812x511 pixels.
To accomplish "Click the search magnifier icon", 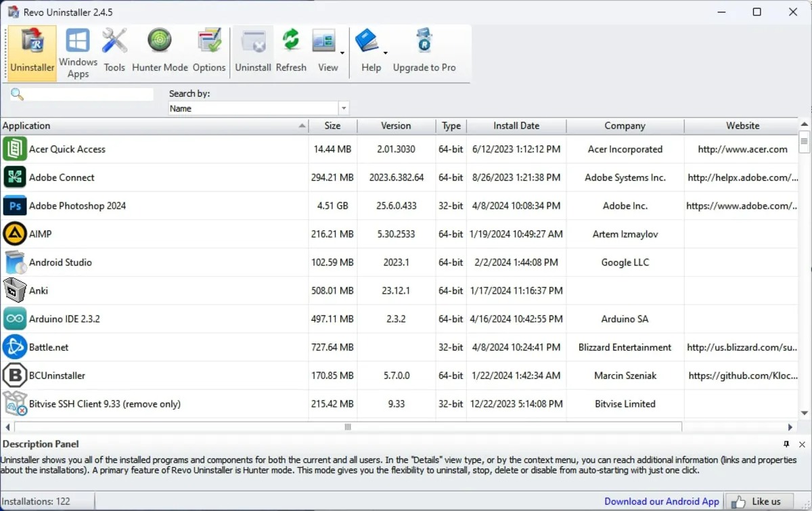I will pos(17,95).
